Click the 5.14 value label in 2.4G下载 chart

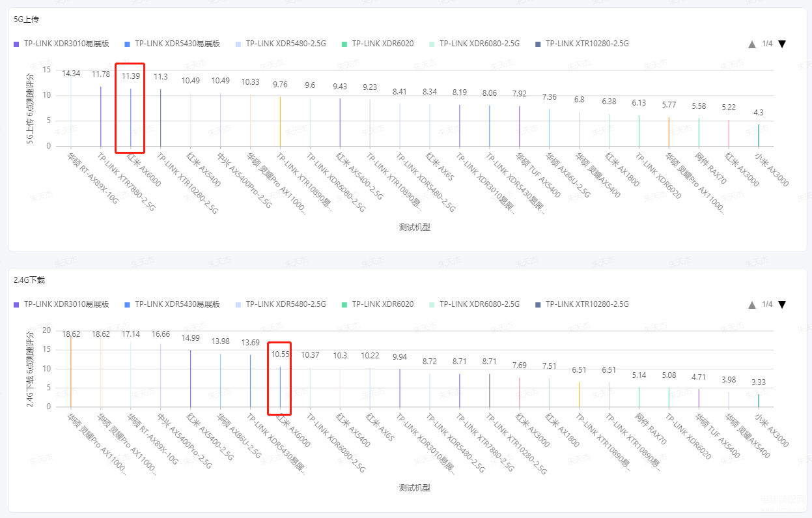tap(639, 375)
